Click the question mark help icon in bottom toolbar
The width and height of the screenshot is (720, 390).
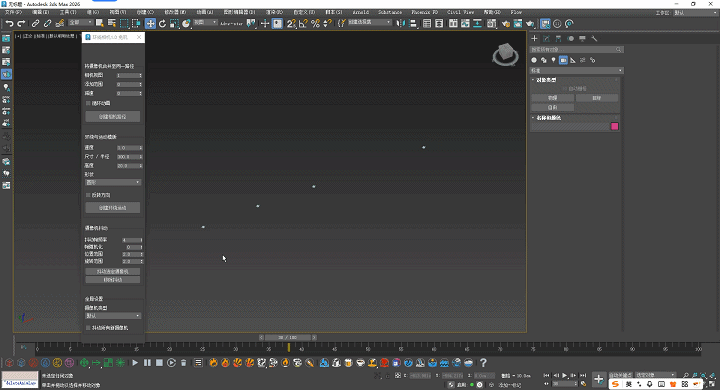point(483,363)
